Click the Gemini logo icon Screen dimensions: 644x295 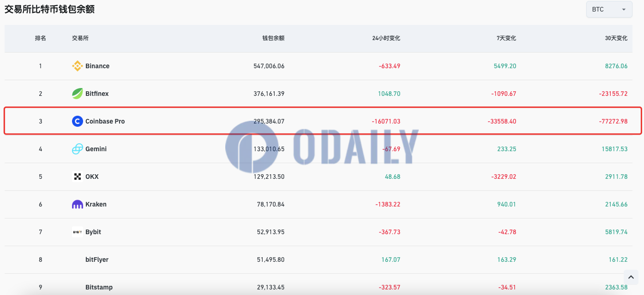click(x=78, y=149)
